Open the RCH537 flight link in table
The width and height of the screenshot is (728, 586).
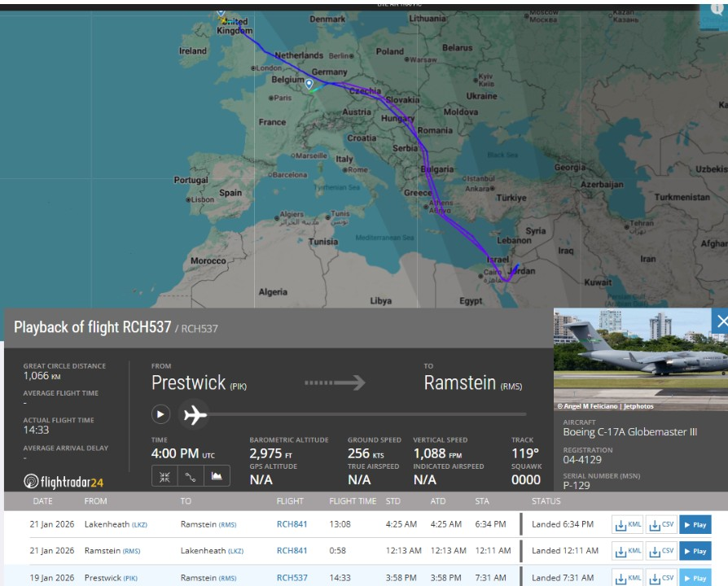292,578
